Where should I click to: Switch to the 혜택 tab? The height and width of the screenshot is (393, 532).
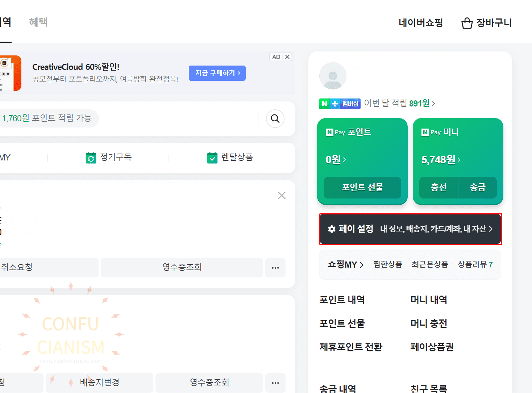coord(38,22)
